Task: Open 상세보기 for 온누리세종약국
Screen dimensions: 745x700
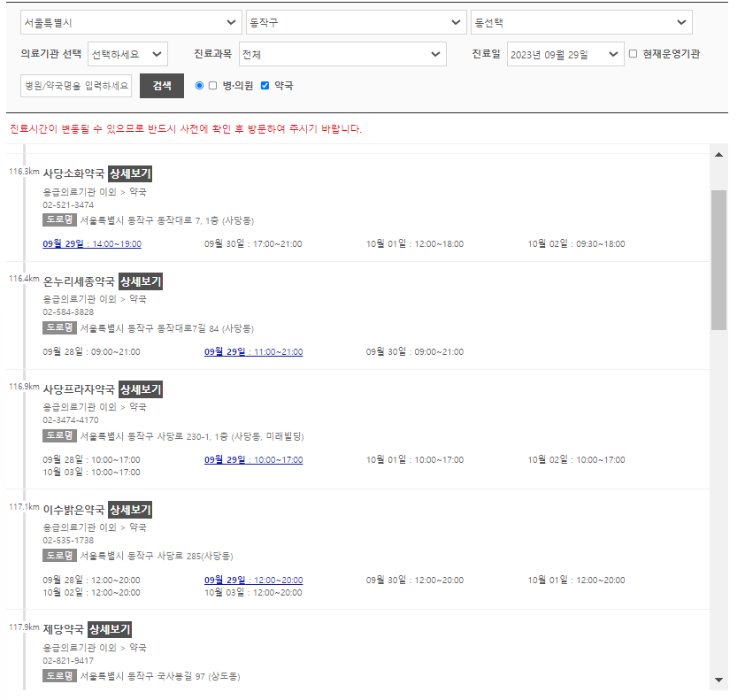Action: pyautogui.click(x=141, y=281)
